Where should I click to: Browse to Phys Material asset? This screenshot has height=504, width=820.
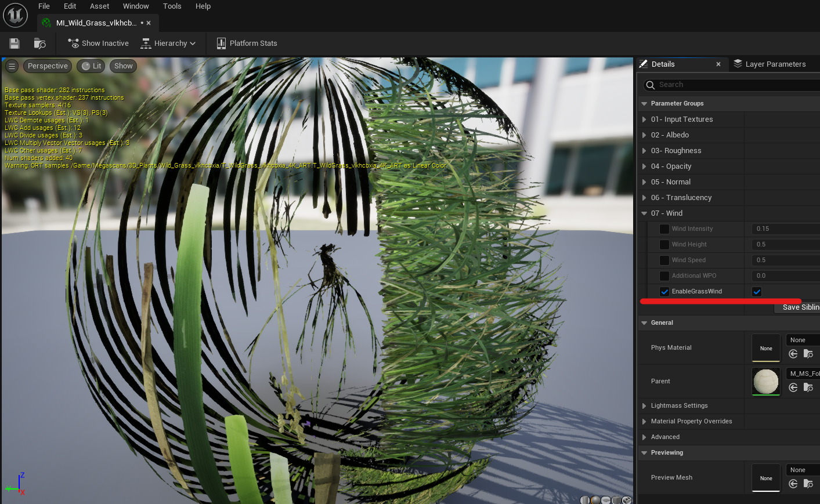tap(808, 354)
